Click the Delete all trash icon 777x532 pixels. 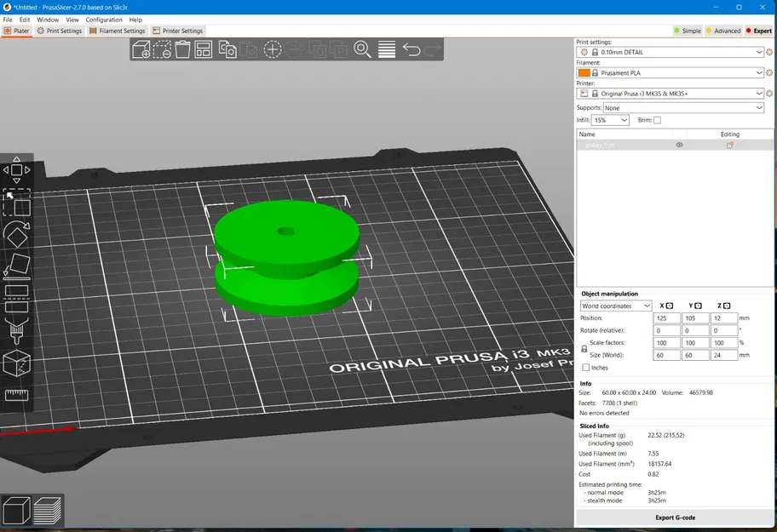pyautogui.click(x=182, y=49)
